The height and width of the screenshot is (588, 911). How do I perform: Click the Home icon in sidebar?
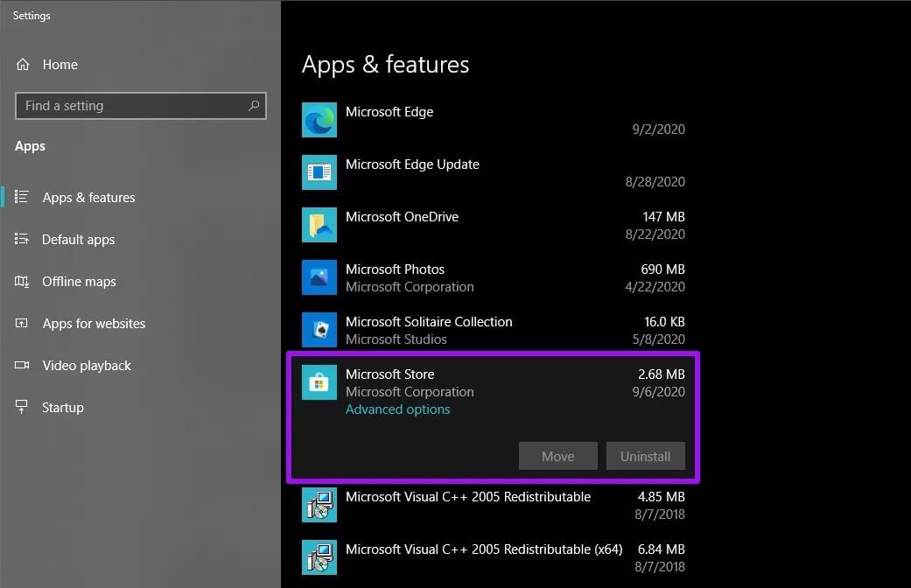pos(23,65)
